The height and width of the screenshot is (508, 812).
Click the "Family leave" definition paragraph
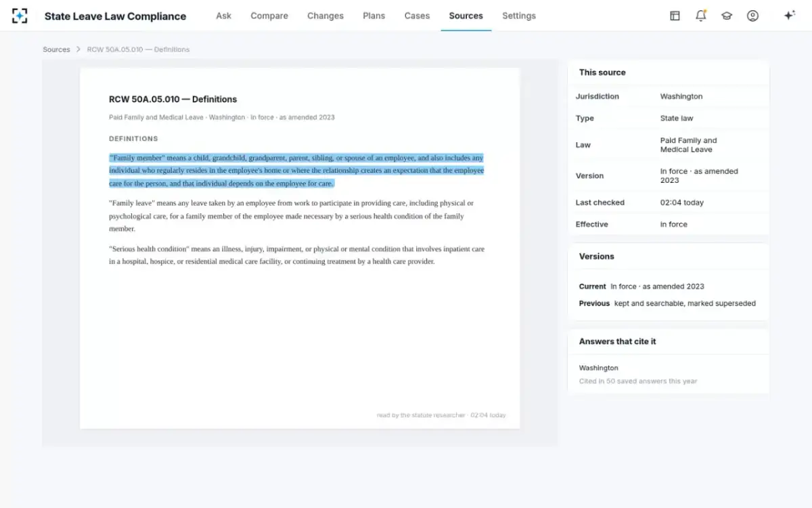[x=292, y=216]
